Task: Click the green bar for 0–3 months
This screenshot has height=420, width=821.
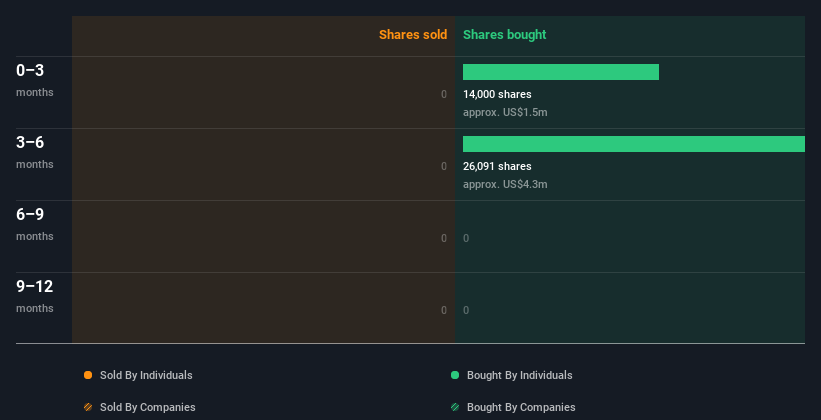Action: tap(560, 72)
